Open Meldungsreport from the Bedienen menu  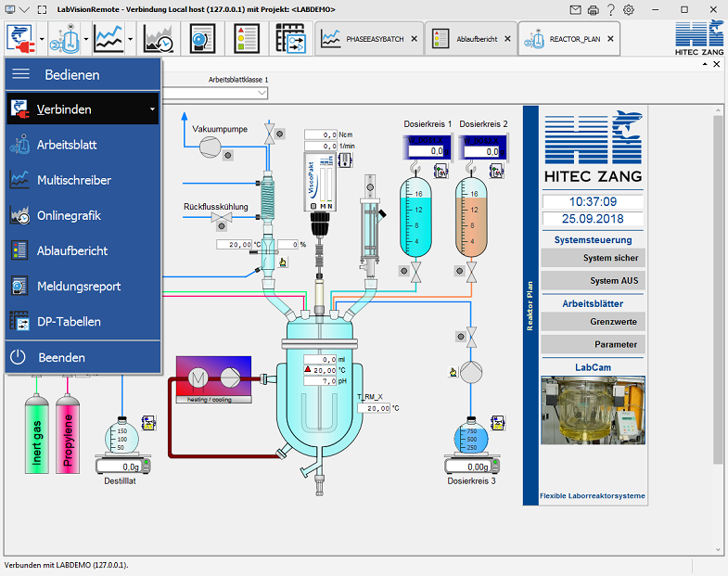pyautogui.click(x=83, y=286)
